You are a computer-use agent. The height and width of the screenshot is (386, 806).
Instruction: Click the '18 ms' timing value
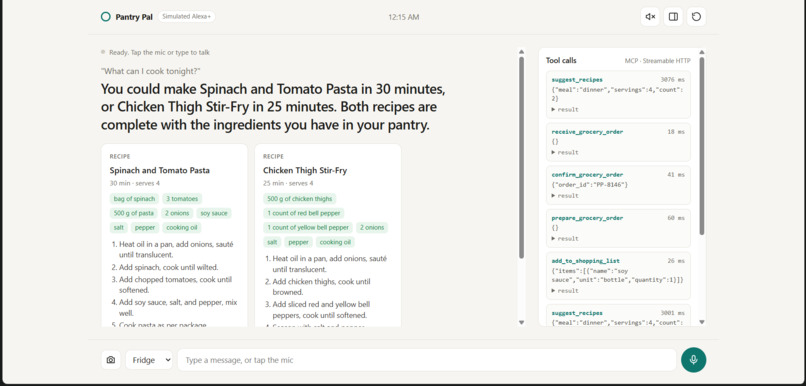676,132
